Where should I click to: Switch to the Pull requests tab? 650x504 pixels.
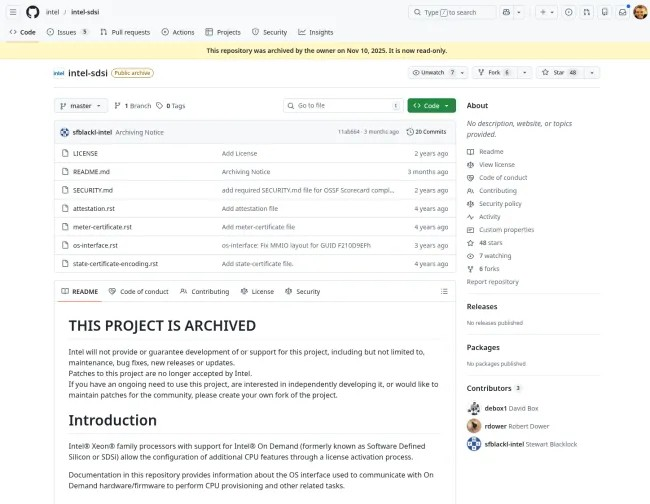pyautogui.click(x=125, y=32)
